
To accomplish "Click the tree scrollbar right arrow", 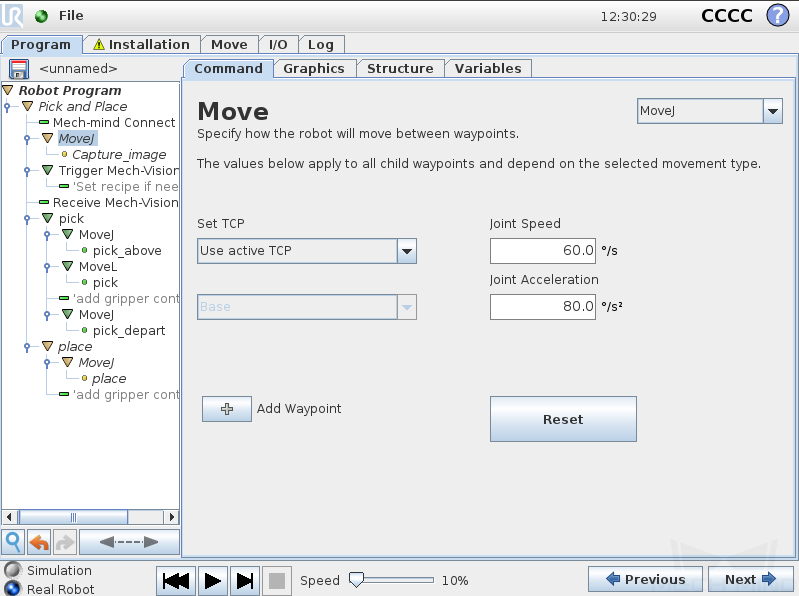I will (172, 517).
